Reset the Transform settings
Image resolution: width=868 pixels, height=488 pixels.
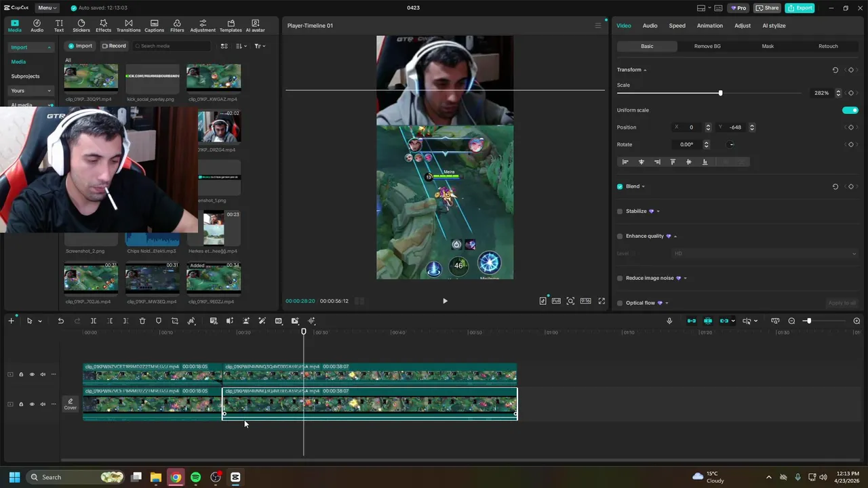(835, 70)
